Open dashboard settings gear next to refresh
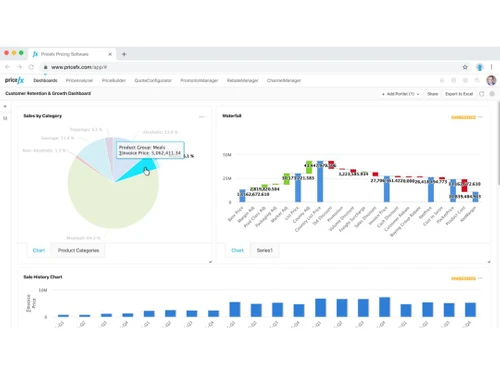Image resolution: width=500 pixels, height=375 pixels. (492, 94)
